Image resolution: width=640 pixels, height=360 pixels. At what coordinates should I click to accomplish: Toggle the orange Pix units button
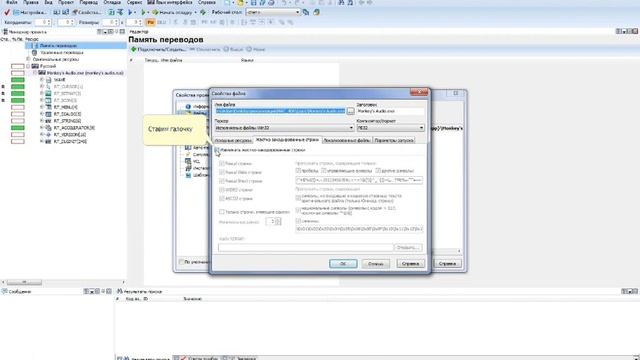(x=151, y=22)
